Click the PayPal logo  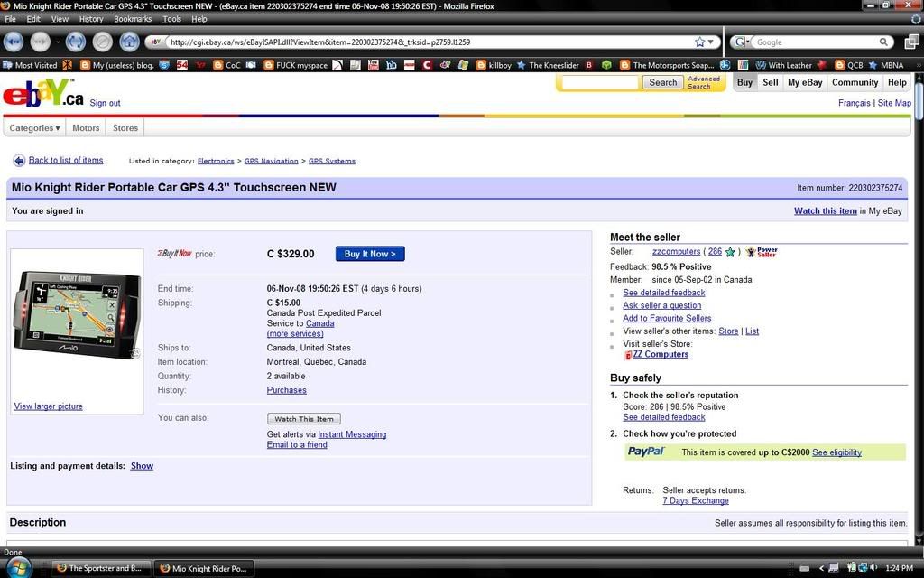[x=646, y=452]
